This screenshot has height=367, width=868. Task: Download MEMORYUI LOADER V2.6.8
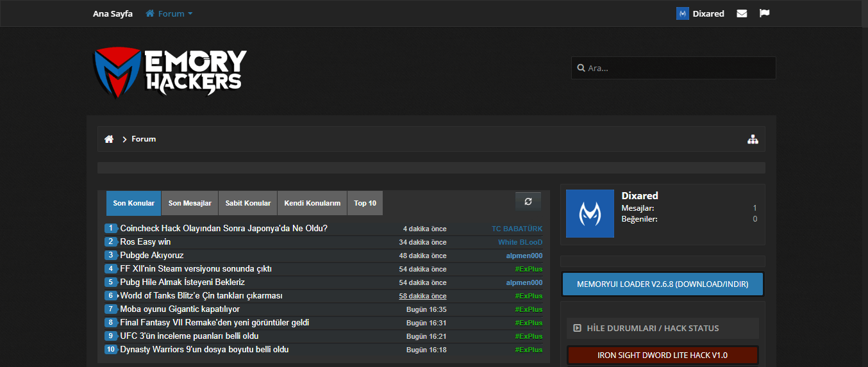(x=662, y=284)
